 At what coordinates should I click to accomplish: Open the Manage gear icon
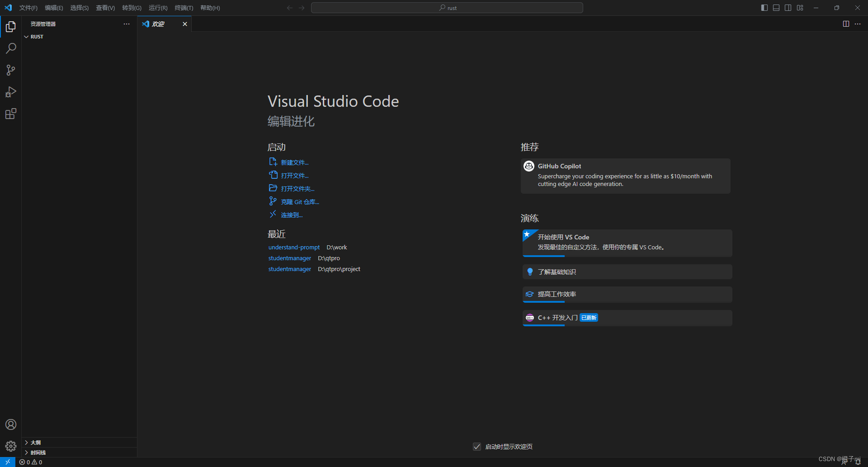pyautogui.click(x=11, y=446)
